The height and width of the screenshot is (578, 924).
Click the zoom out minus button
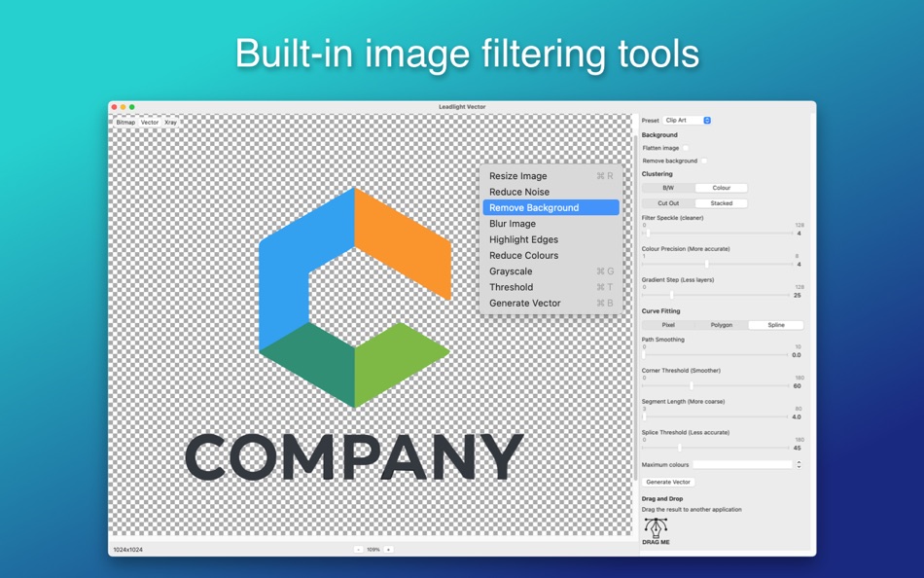359,548
